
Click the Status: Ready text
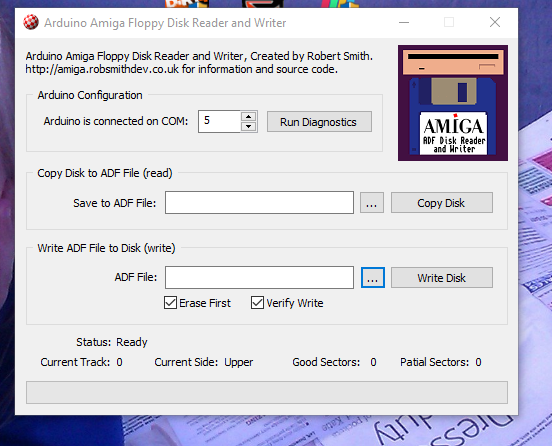(112, 342)
